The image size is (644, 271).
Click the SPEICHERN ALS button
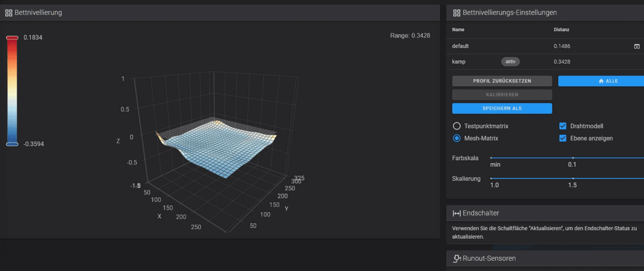point(502,108)
